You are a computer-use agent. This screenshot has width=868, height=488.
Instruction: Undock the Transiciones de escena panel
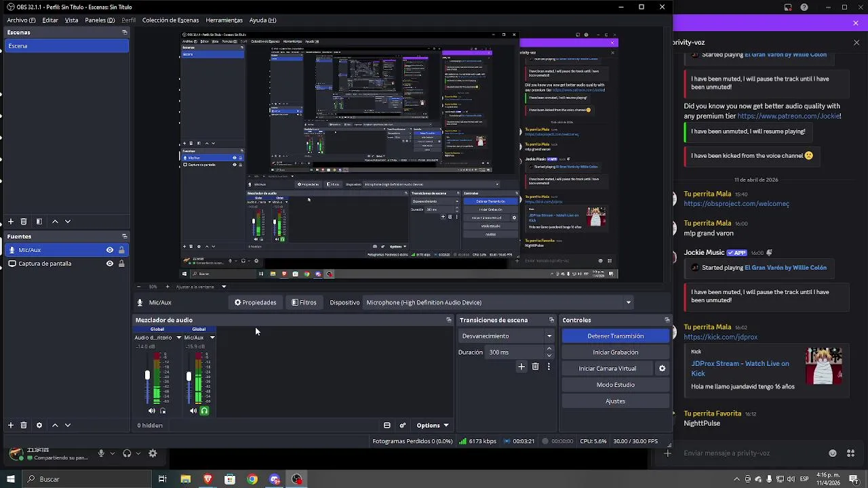coord(551,320)
